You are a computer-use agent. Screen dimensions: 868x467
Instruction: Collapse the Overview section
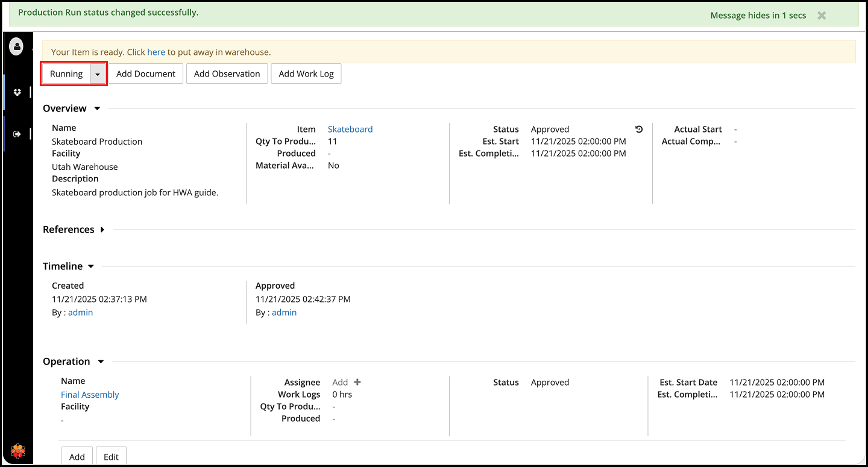coord(97,108)
